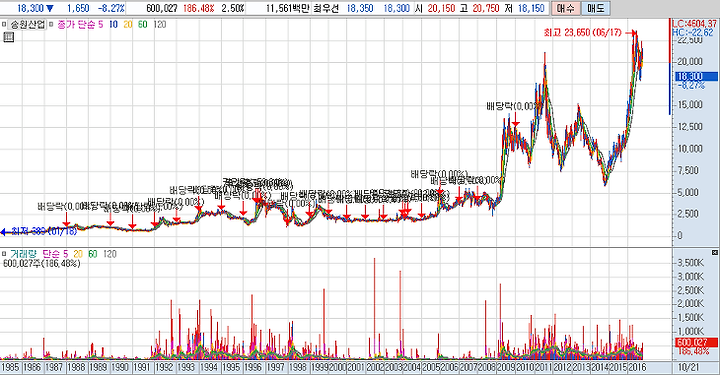This screenshot has width=720, height=375.
Task: Select the orange 20 average in volume legend
Action: [x=78, y=254]
